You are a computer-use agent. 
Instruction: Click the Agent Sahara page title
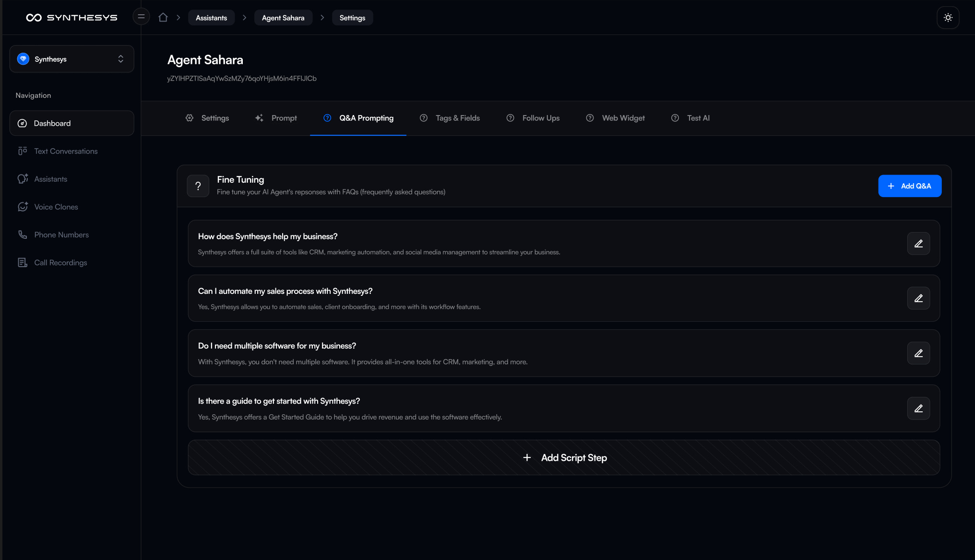tap(205, 60)
